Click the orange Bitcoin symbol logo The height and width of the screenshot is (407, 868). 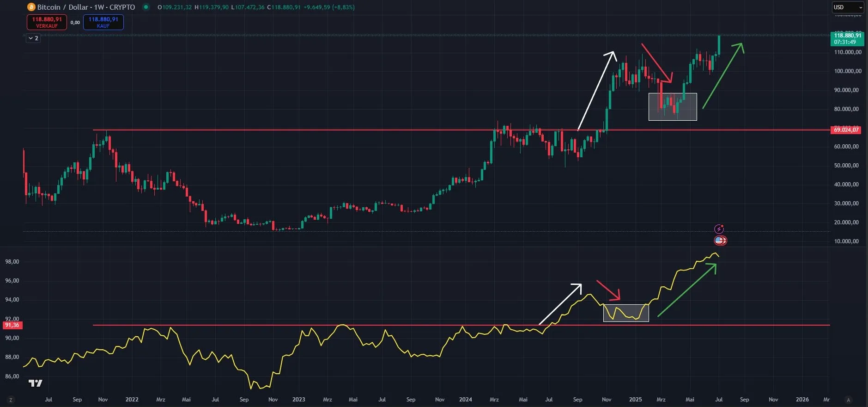coord(31,7)
